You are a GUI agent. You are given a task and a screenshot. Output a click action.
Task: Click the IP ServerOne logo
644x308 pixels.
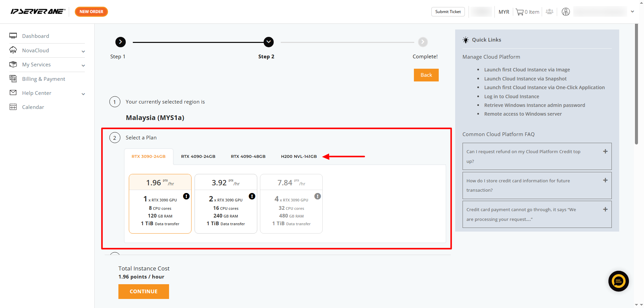[38, 11]
